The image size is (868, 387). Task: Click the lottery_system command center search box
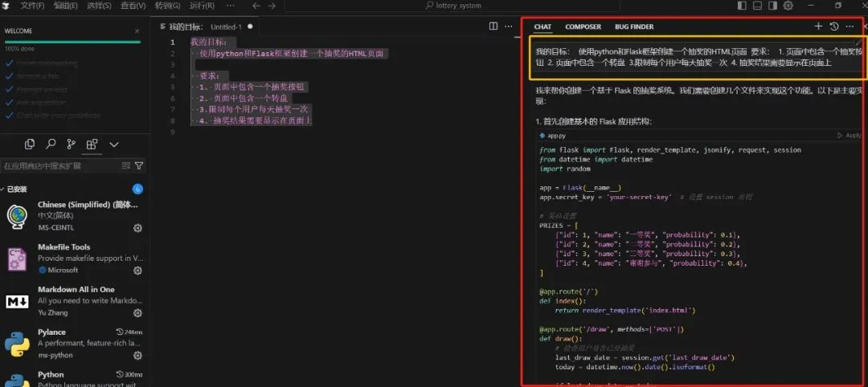click(452, 6)
